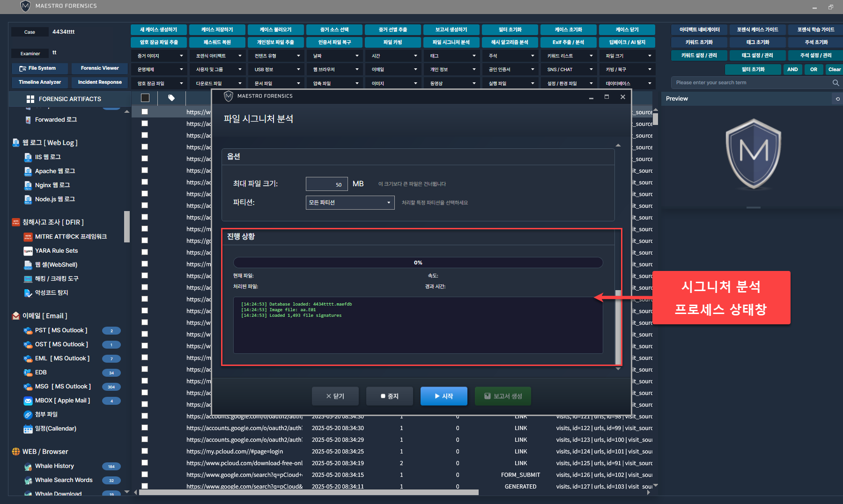This screenshot has height=504, width=843.
Task: Click the tag icon in table header
Action: tap(171, 98)
